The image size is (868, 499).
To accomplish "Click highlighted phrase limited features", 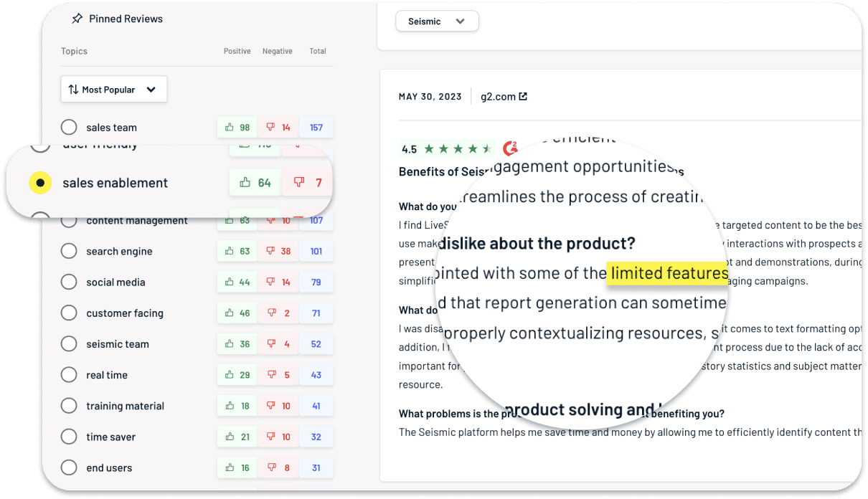I will [x=668, y=273].
